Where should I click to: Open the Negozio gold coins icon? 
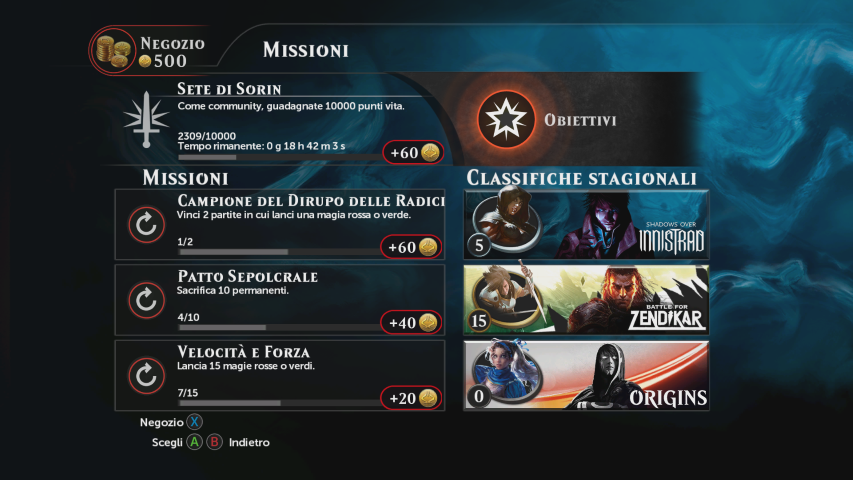coord(113,51)
